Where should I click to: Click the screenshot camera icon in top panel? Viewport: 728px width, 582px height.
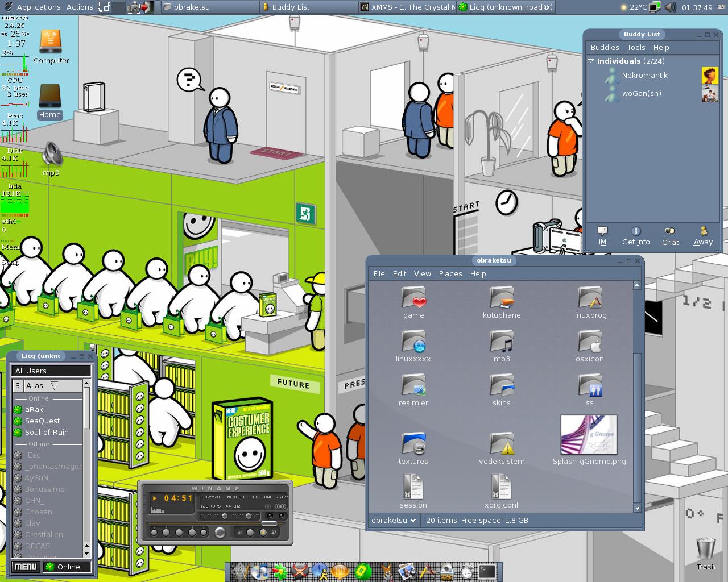click(133, 7)
